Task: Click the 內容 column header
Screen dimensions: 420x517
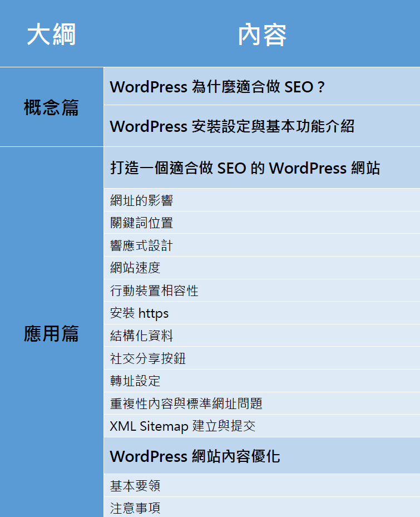Action: [x=261, y=35]
